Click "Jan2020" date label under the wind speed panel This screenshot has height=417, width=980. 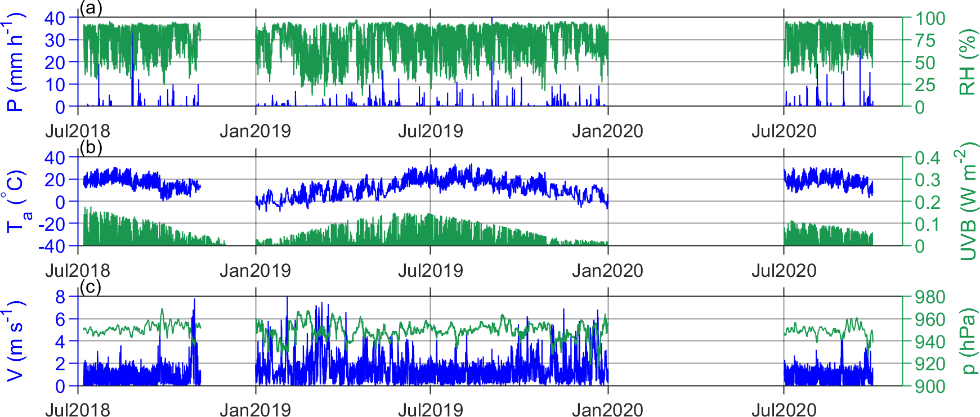pos(607,410)
